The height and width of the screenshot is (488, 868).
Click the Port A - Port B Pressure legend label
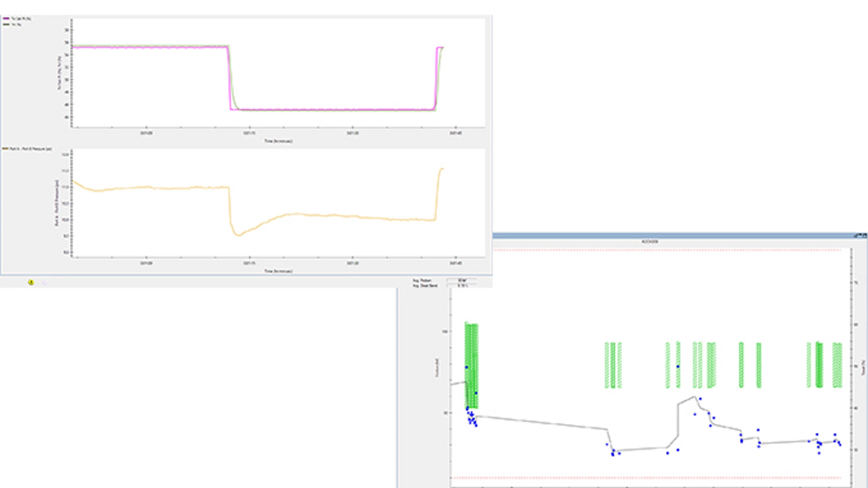(x=31, y=149)
